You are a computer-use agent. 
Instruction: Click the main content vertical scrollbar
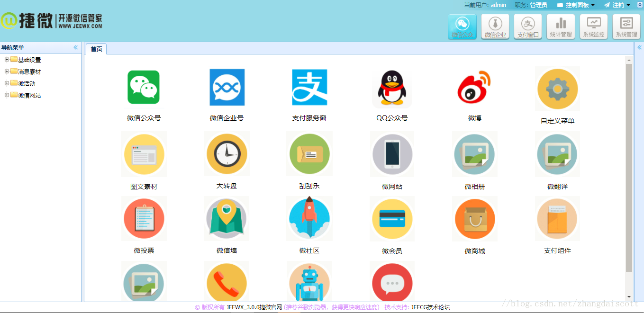pos(629,168)
